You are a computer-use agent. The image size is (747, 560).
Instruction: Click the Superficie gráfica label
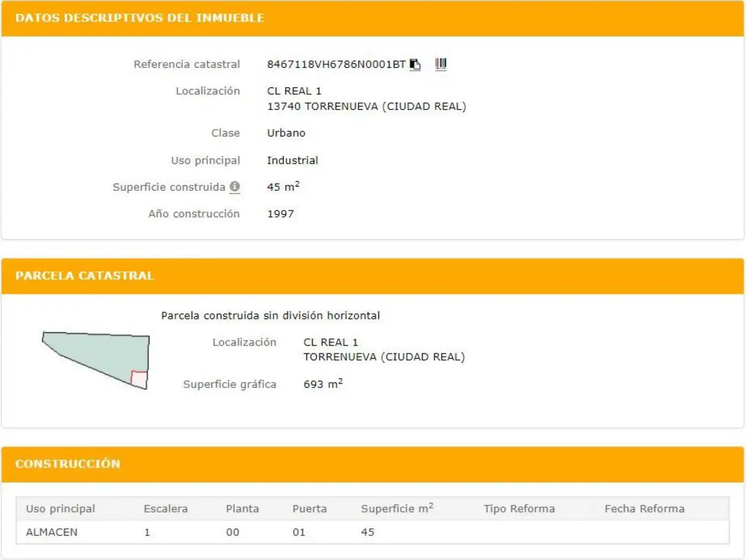230,384
